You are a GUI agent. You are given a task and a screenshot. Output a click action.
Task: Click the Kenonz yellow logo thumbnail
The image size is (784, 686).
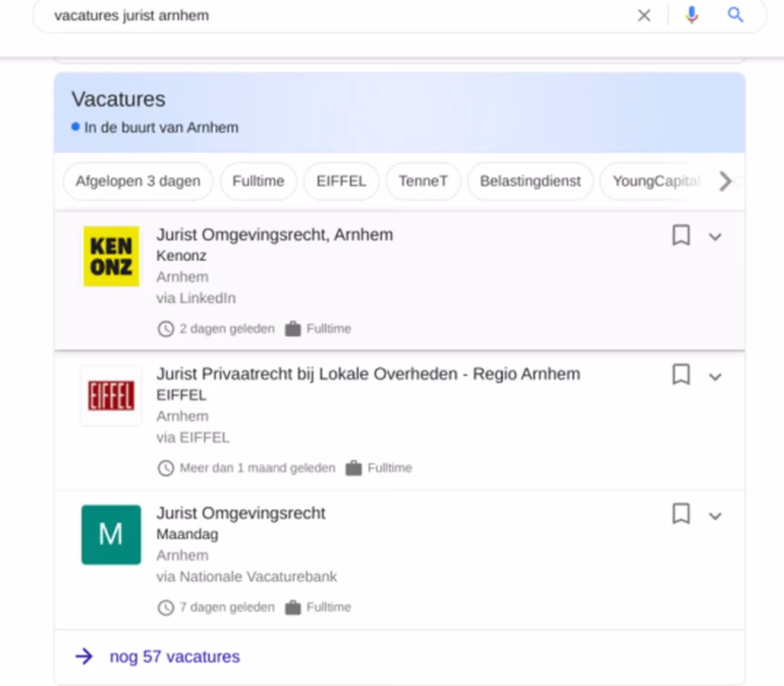(x=111, y=256)
